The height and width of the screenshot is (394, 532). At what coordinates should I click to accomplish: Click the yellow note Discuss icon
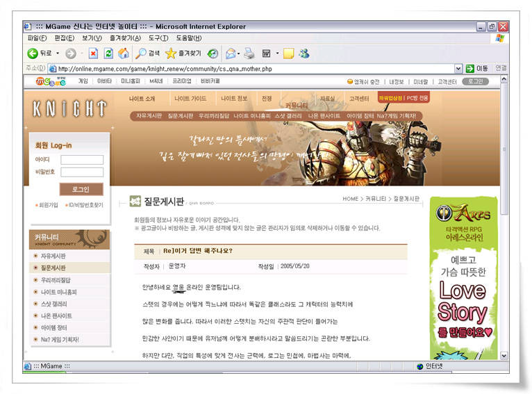coord(288,54)
